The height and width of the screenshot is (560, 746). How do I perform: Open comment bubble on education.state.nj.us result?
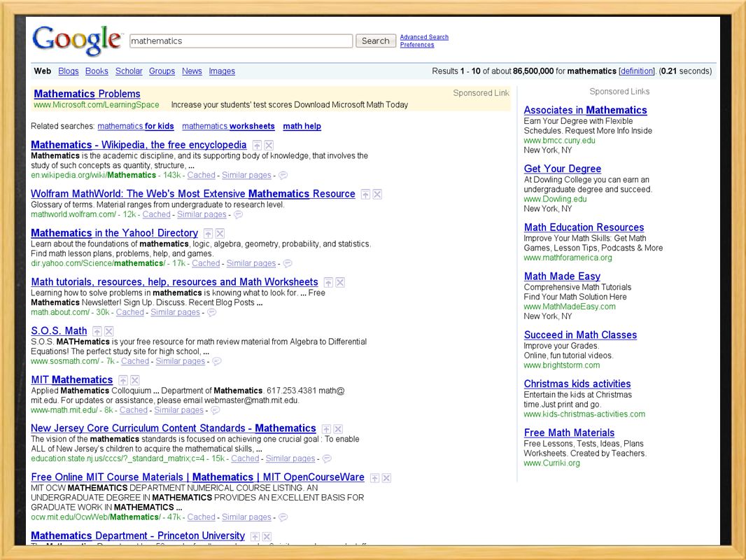327,458
